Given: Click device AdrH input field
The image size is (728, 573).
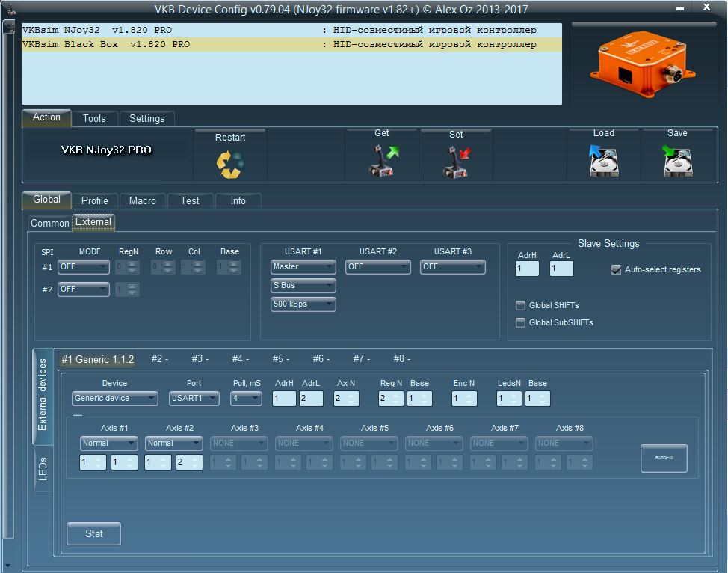Looking at the screenshot, I should pyautogui.click(x=284, y=399).
